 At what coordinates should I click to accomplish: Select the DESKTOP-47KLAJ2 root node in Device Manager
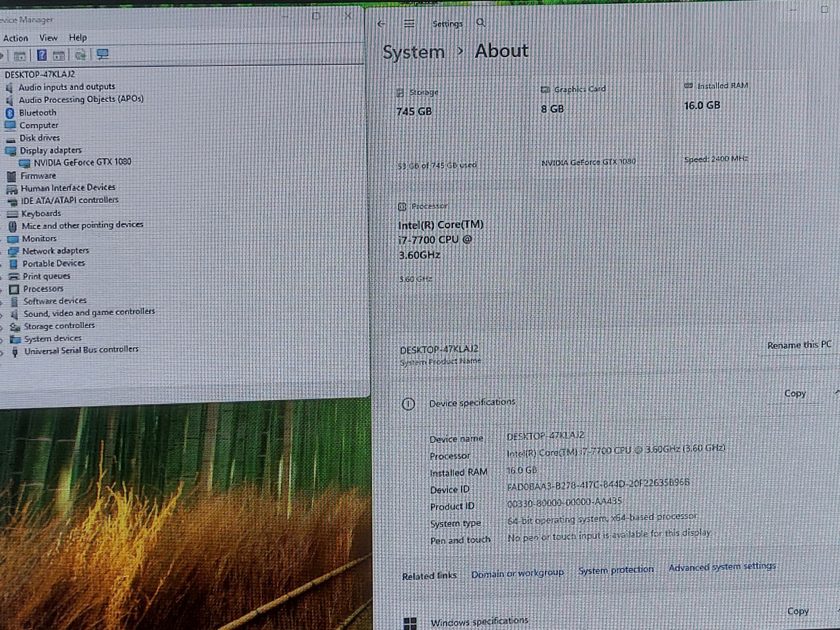pyautogui.click(x=40, y=74)
